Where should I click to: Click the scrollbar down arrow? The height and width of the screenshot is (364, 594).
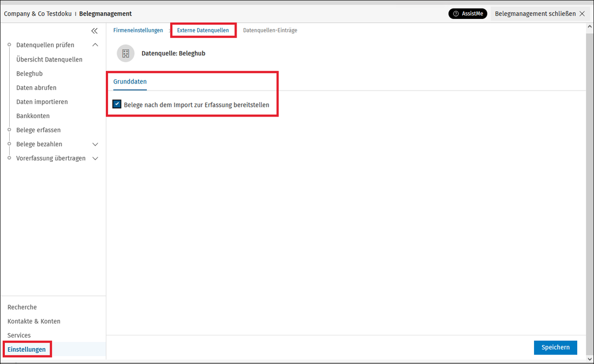590,359
